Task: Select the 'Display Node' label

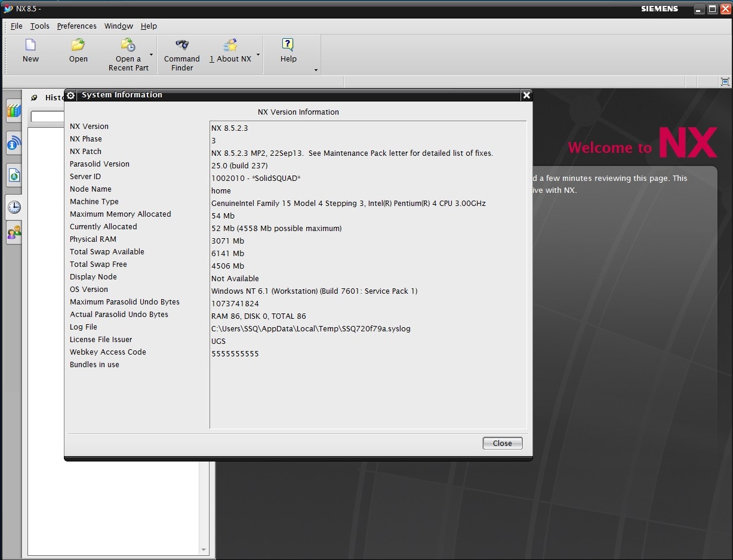Action: coord(93,276)
